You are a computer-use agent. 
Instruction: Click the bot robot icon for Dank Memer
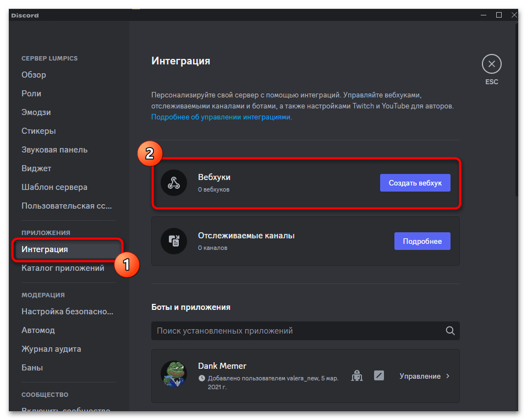(357, 375)
